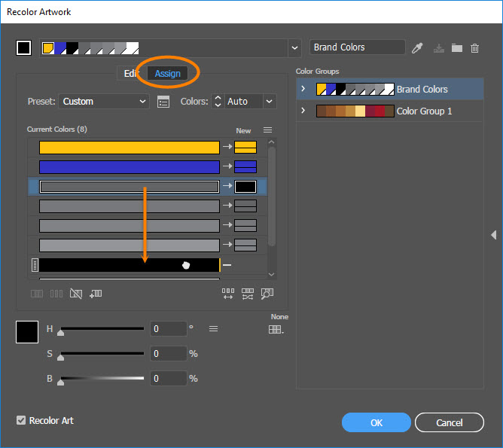Click row selector handle of black row
The image size is (503, 448).
(35, 265)
